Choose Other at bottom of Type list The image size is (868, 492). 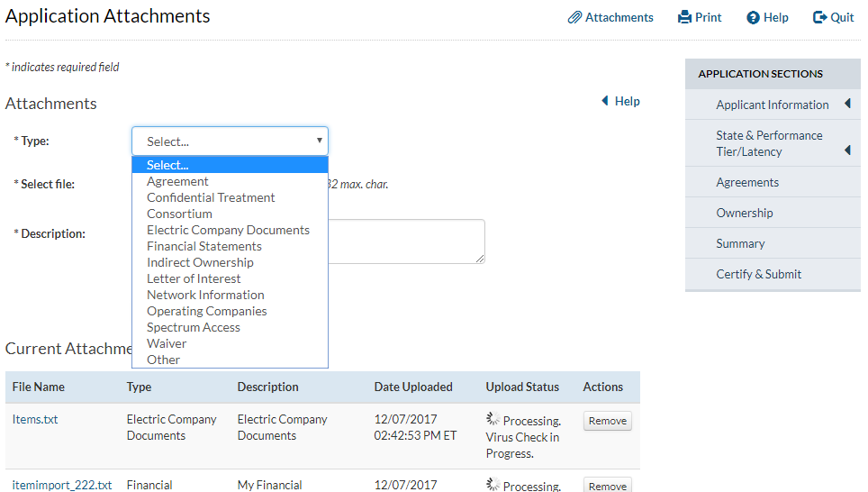pos(163,360)
